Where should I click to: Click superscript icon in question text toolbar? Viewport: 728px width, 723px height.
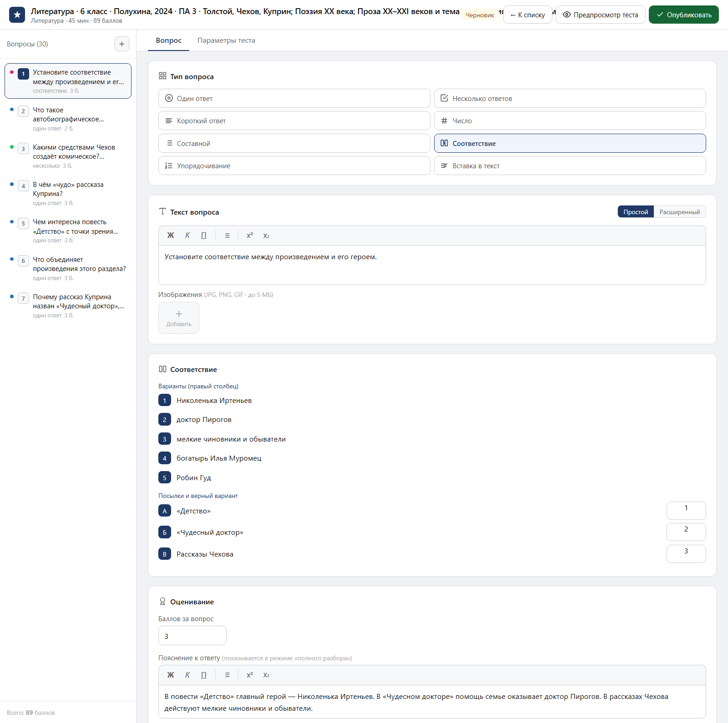click(250, 236)
